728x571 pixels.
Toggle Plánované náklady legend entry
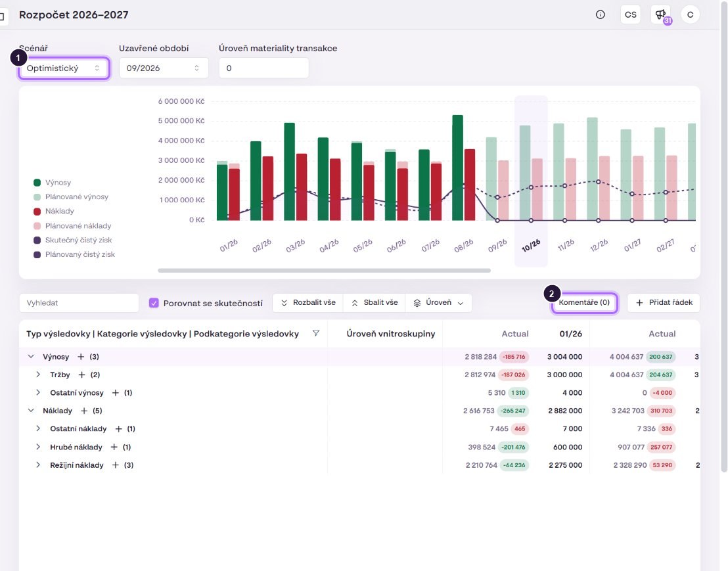(72, 226)
